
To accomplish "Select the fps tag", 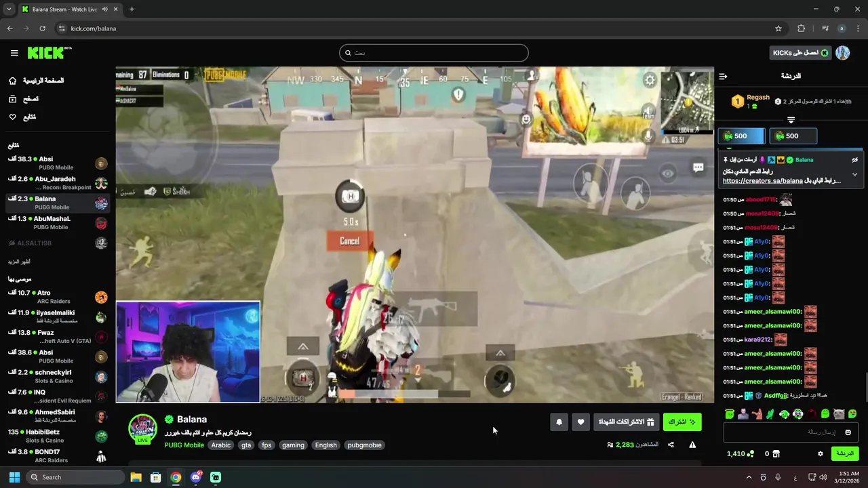I will click(x=267, y=445).
